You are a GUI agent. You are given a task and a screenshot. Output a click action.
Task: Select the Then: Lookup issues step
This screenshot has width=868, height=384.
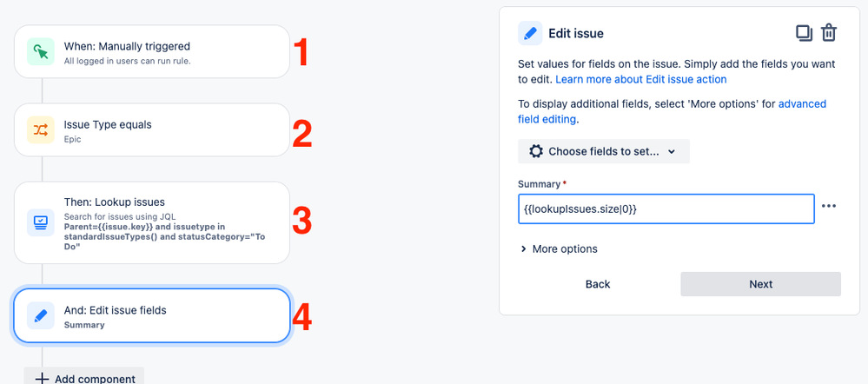pos(152,222)
